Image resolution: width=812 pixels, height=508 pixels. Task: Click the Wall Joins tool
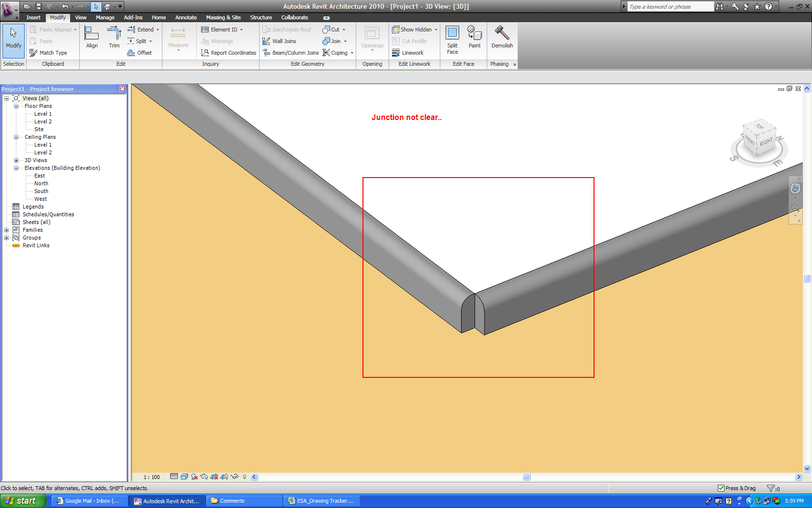pyautogui.click(x=279, y=41)
